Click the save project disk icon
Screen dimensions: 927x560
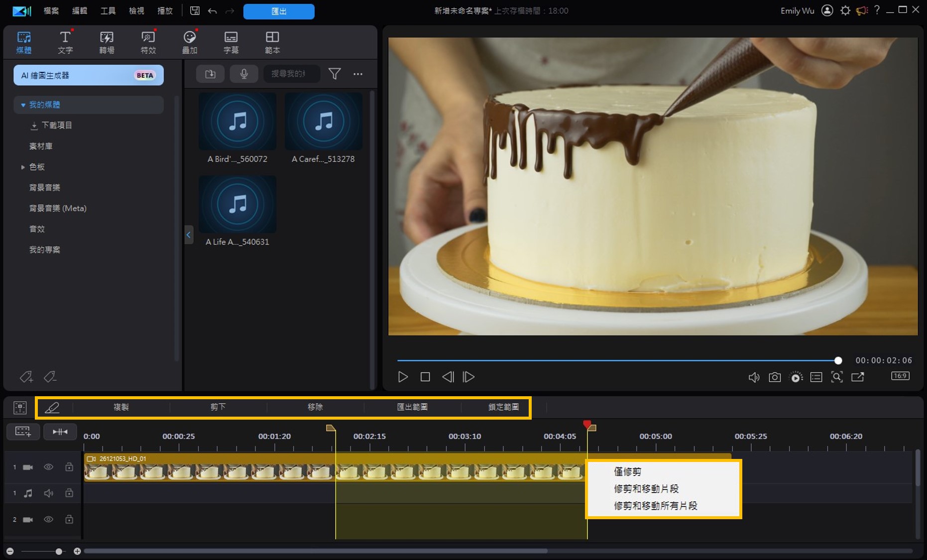pyautogui.click(x=195, y=11)
